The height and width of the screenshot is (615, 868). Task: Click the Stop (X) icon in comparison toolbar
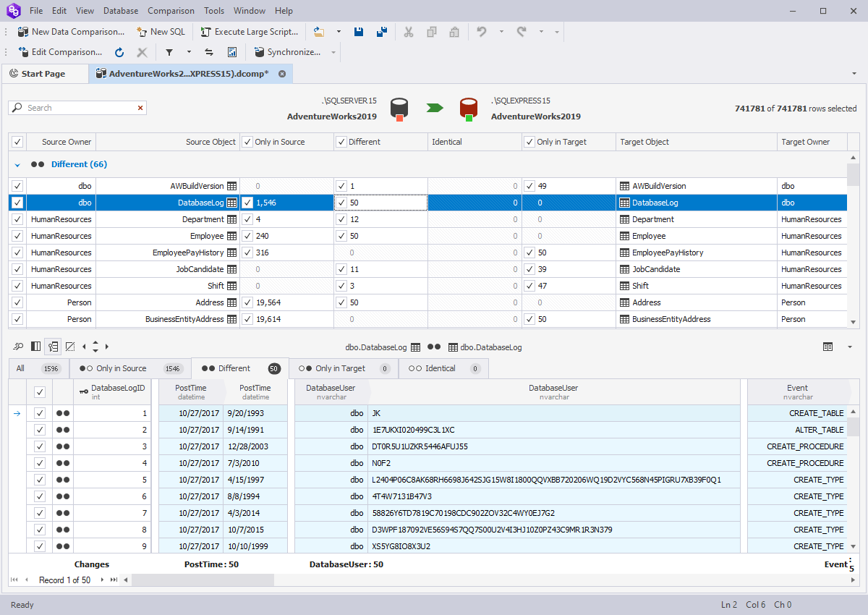click(142, 52)
